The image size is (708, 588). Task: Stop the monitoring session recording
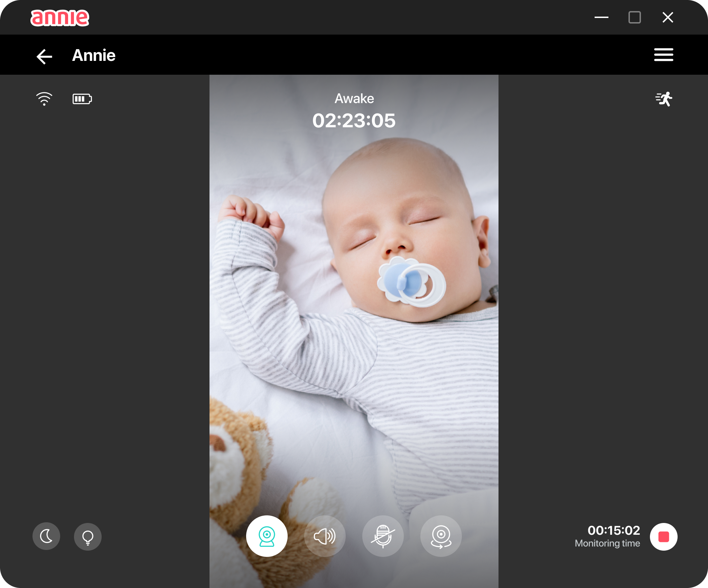pos(664,536)
